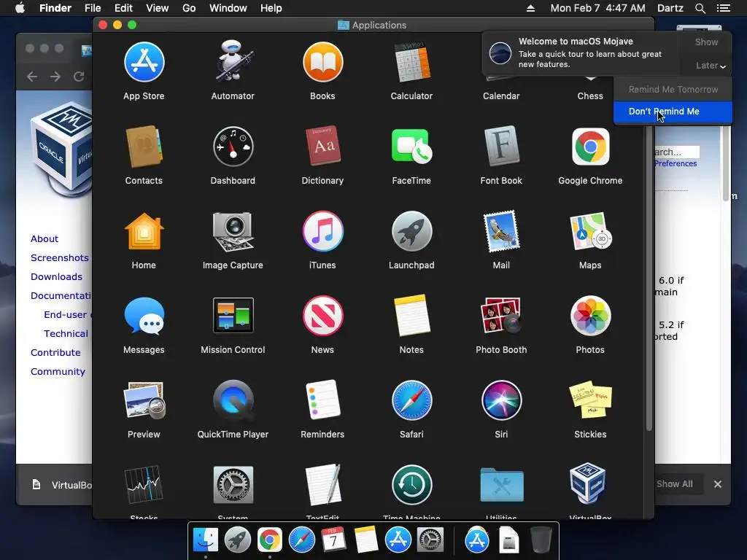Open the App Store application icon

point(144,63)
